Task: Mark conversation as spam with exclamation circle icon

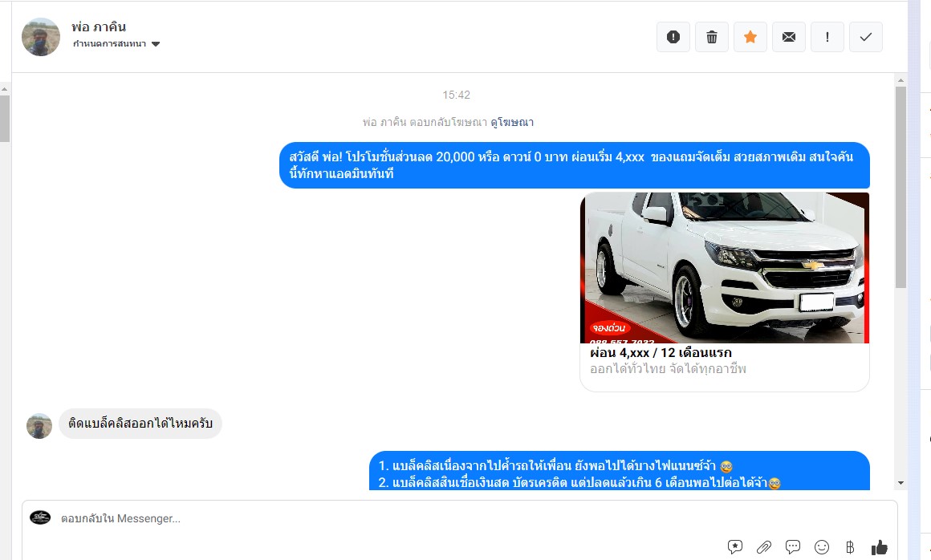Action: point(673,37)
